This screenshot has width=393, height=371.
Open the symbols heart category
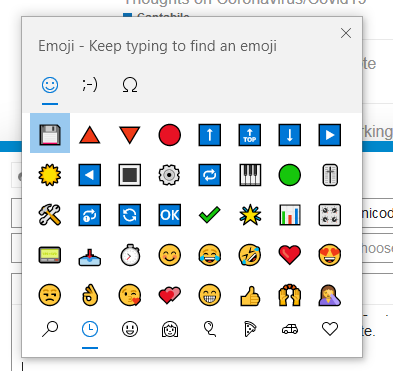(330, 329)
